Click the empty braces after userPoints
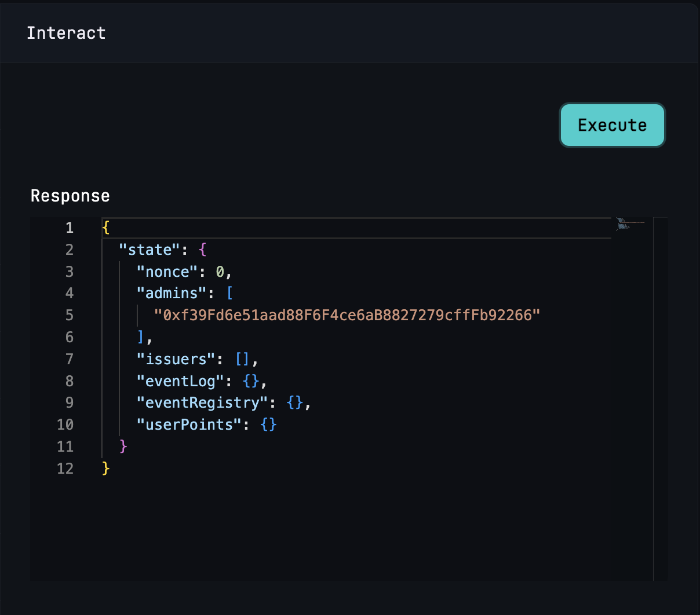The image size is (700, 615). [x=268, y=424]
